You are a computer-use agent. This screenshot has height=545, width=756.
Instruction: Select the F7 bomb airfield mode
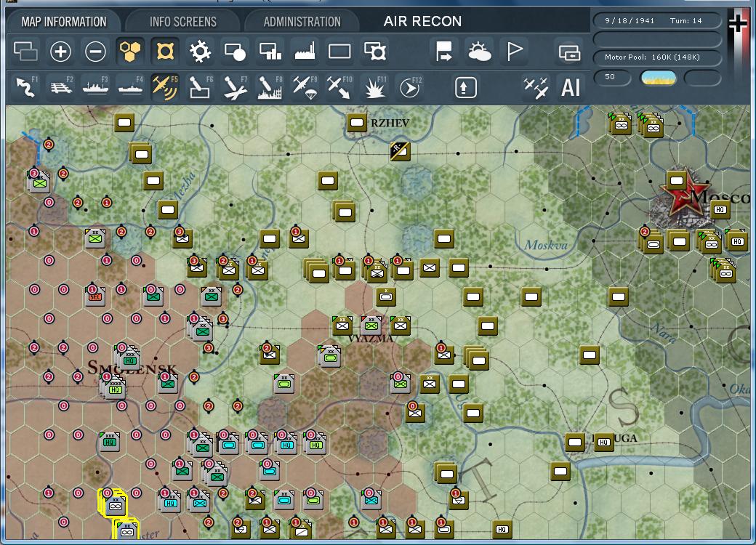click(x=234, y=87)
